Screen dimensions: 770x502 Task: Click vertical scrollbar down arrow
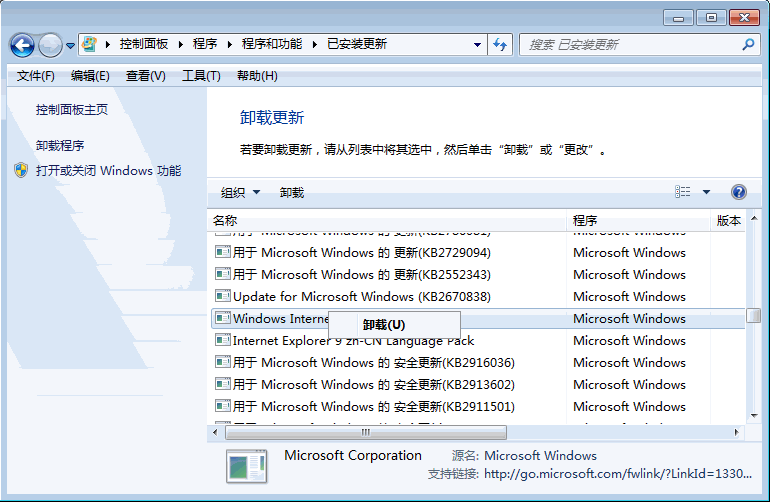pyautogui.click(x=754, y=416)
